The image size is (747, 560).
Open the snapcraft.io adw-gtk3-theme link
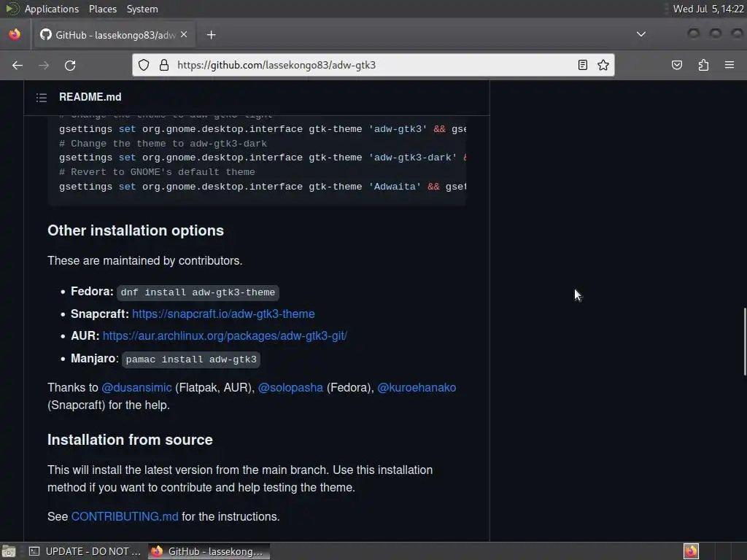point(223,314)
